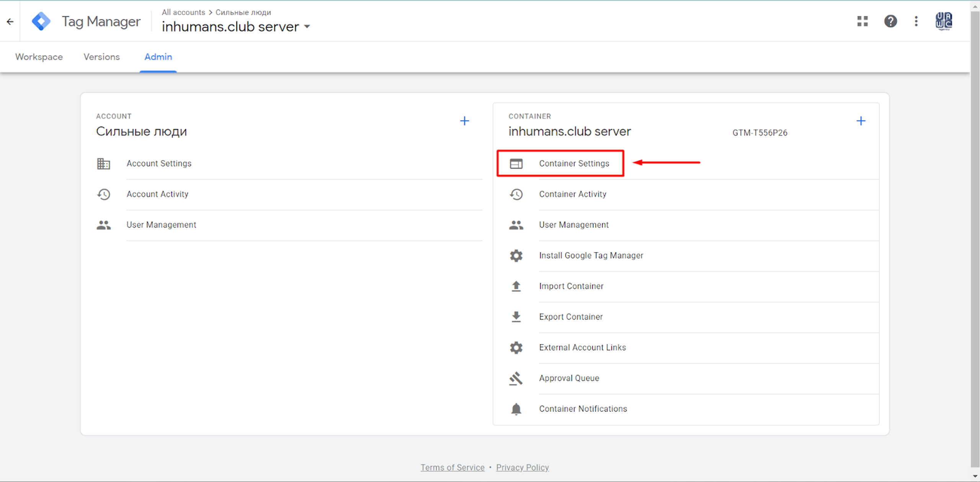
Task: Click the Container Notifications bell icon
Action: click(516, 409)
